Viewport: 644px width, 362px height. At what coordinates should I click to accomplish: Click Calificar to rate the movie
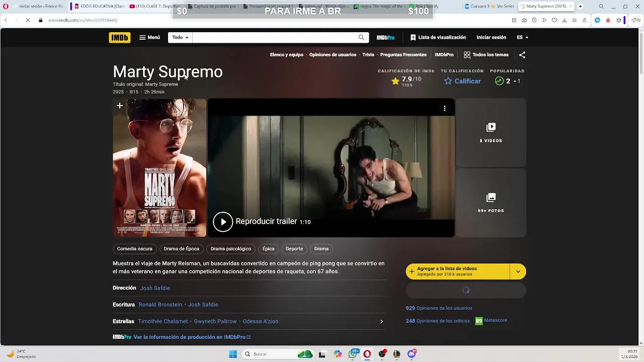pos(462,81)
